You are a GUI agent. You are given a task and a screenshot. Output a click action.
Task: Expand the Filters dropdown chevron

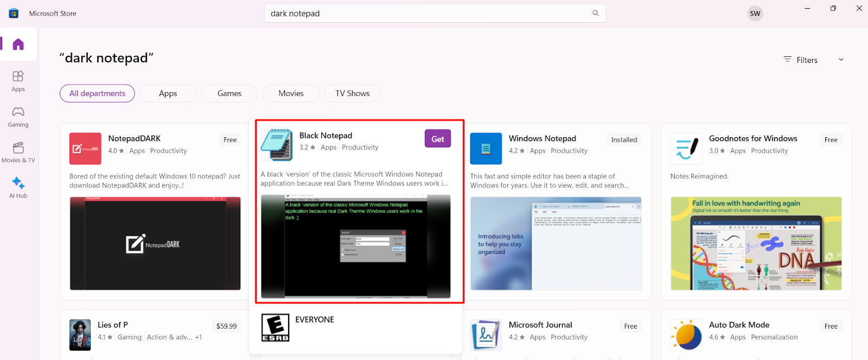[x=841, y=60]
